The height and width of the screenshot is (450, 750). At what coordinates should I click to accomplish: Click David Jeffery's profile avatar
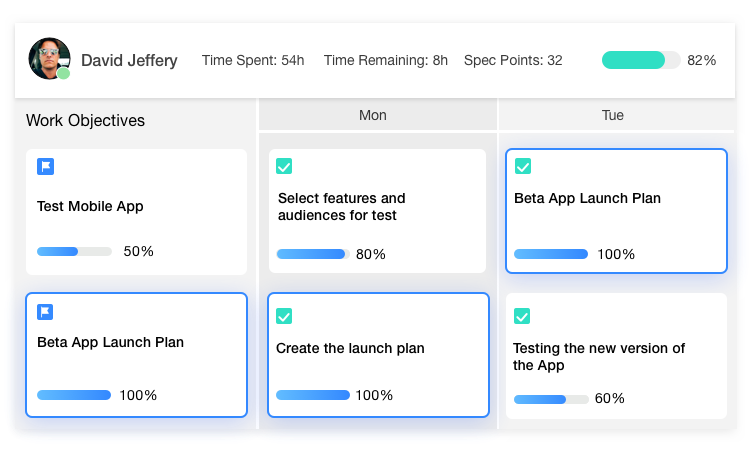(49, 59)
